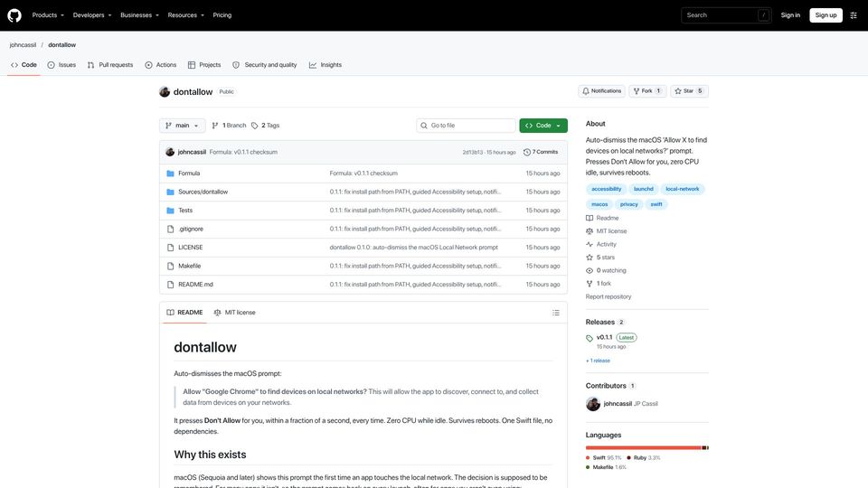View the 0 watching link
Screen dimensions: 868x488
click(x=606, y=270)
